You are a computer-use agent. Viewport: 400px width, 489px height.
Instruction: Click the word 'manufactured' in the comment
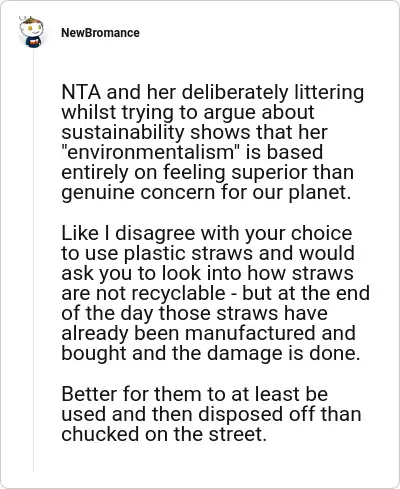(250, 333)
